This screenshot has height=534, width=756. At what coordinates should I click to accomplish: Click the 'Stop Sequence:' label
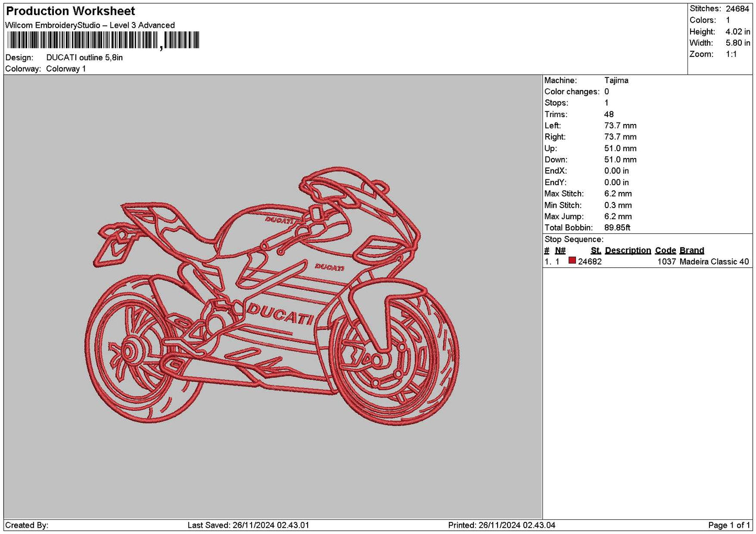(574, 240)
